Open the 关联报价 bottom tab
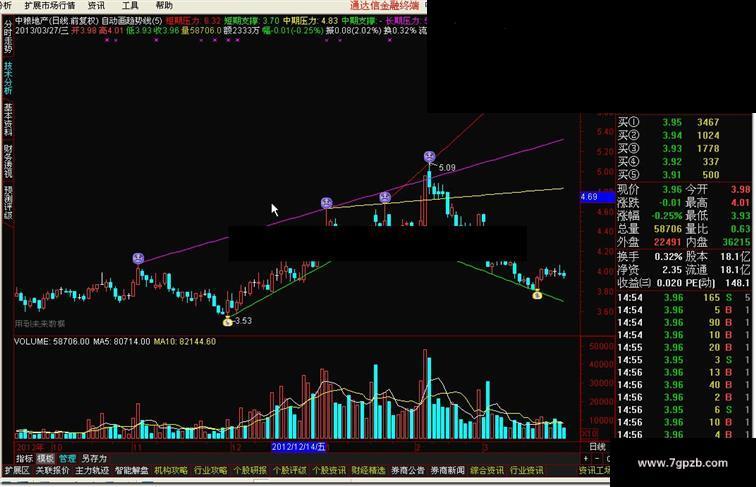This screenshot has width=756, height=487. coord(52,470)
